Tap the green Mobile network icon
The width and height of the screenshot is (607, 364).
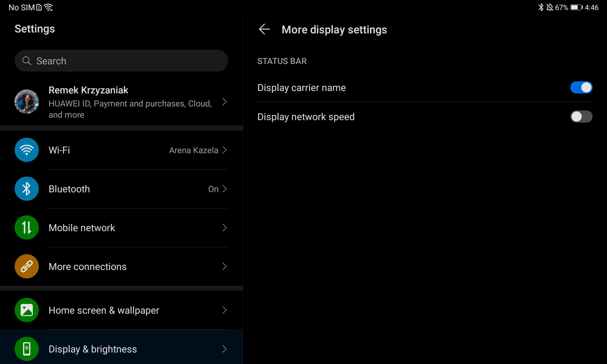point(27,227)
